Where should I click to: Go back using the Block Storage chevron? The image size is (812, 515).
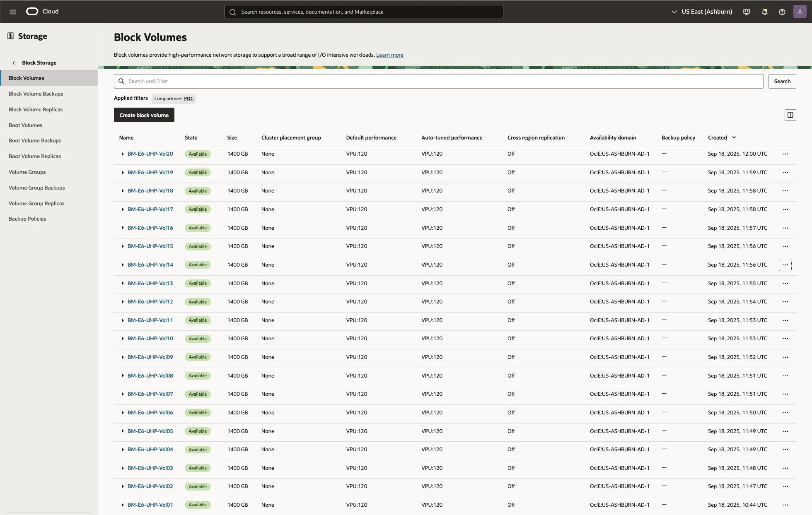pos(14,63)
